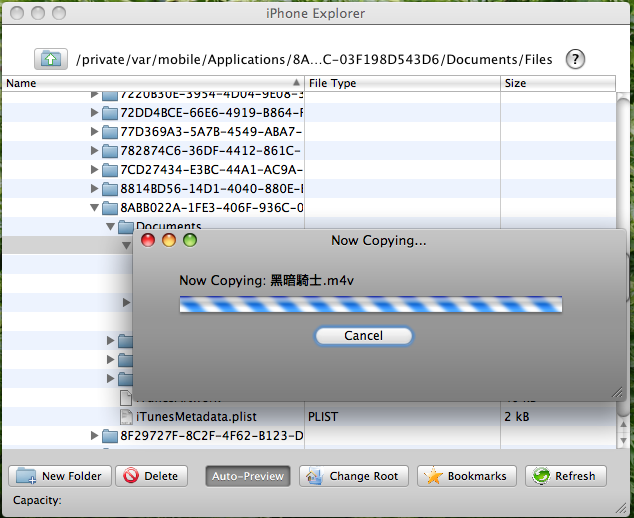Select the 8ABB022A-1FE3-406F-936C folder name
The width and height of the screenshot is (634, 518).
[211, 208]
